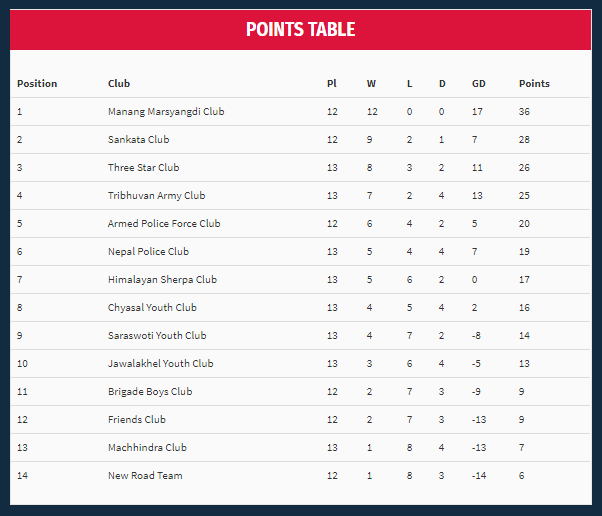Click Tribhuvan Army Club name
The height and width of the screenshot is (516, 602).
[x=156, y=195]
